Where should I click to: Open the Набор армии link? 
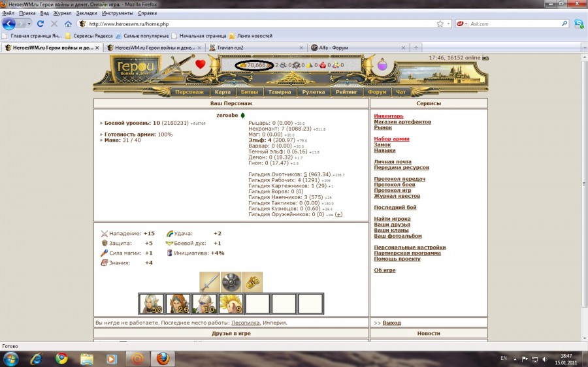pos(391,139)
